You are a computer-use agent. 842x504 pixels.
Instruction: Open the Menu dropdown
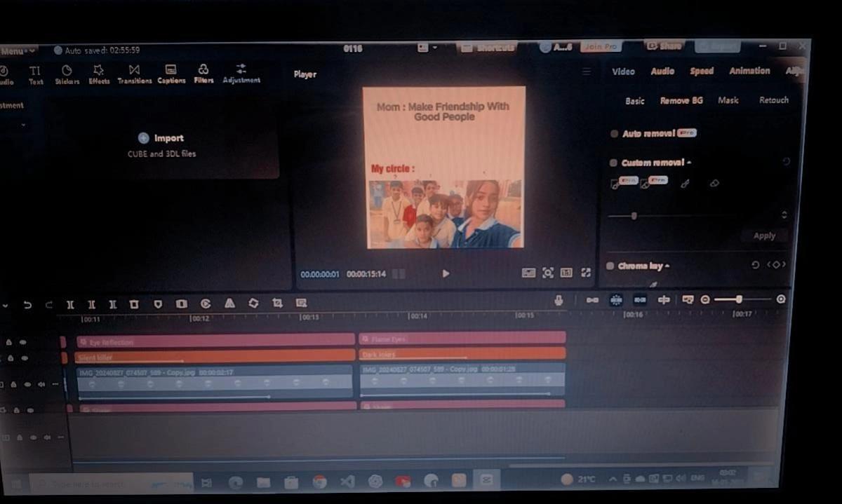click(x=18, y=50)
